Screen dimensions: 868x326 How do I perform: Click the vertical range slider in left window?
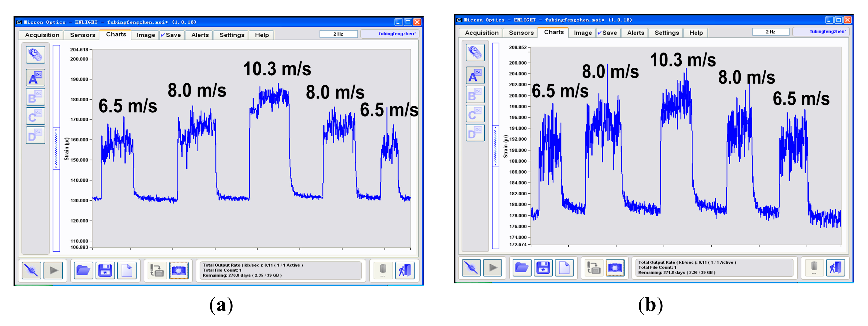(56, 149)
